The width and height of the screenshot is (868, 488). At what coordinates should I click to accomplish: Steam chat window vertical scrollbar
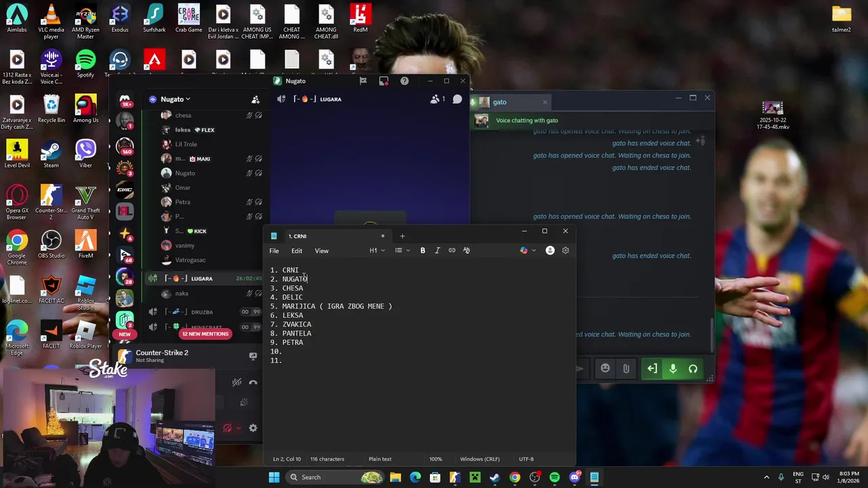(711, 334)
